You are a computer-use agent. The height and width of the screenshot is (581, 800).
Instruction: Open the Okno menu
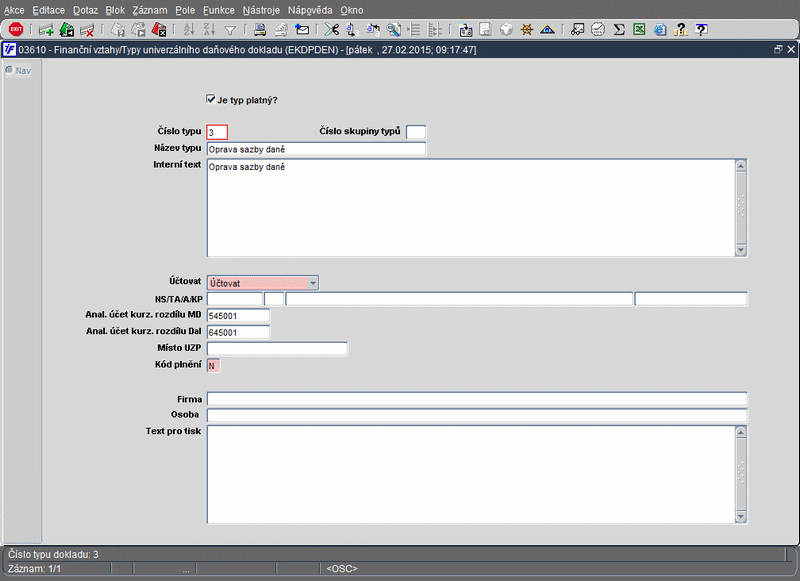[x=352, y=10]
